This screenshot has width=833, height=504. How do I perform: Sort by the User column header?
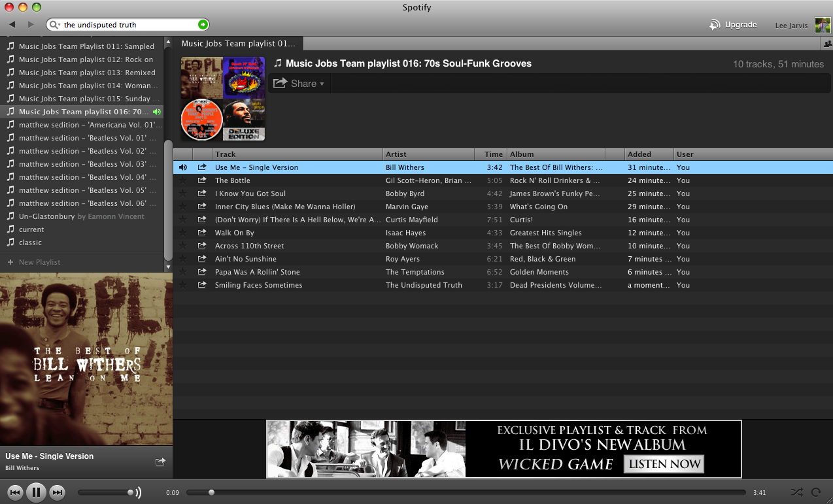[x=752, y=154]
